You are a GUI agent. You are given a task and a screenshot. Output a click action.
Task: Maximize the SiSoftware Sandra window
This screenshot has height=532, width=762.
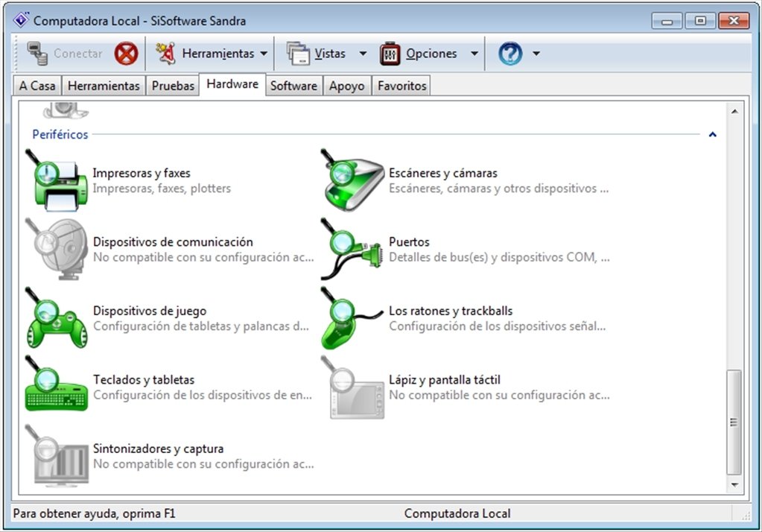point(699,21)
